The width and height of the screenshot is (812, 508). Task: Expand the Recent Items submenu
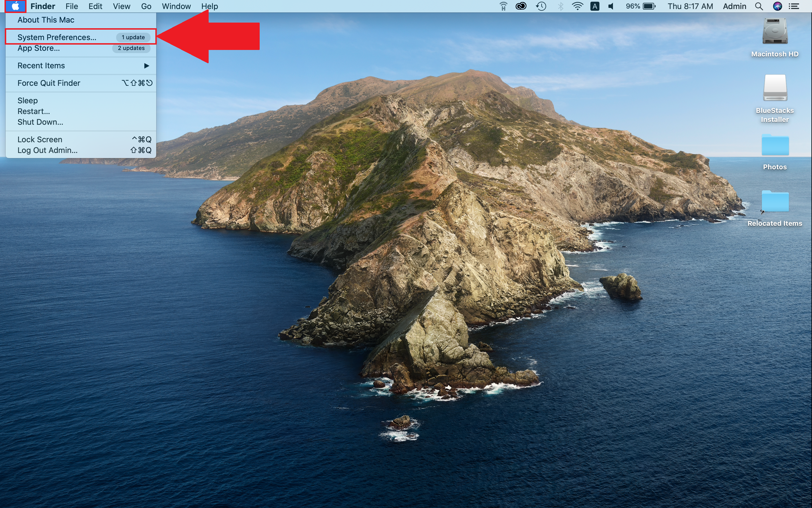(x=81, y=65)
